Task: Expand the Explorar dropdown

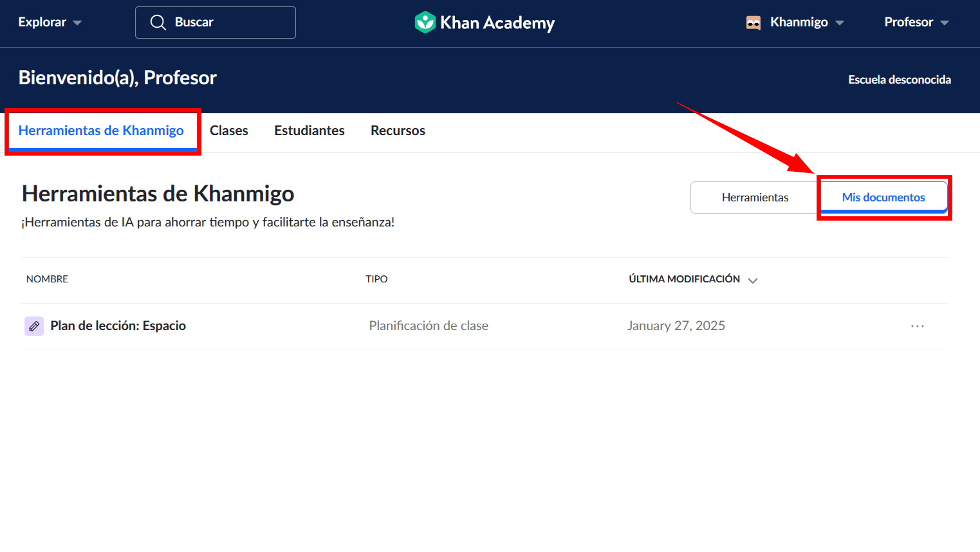Action: (50, 23)
